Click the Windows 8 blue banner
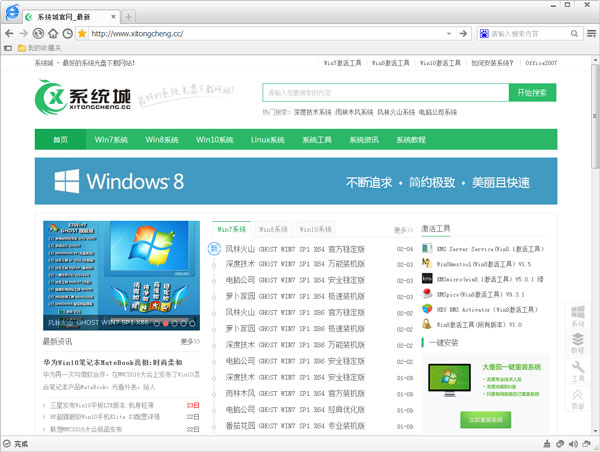The image size is (600, 452). (296, 181)
